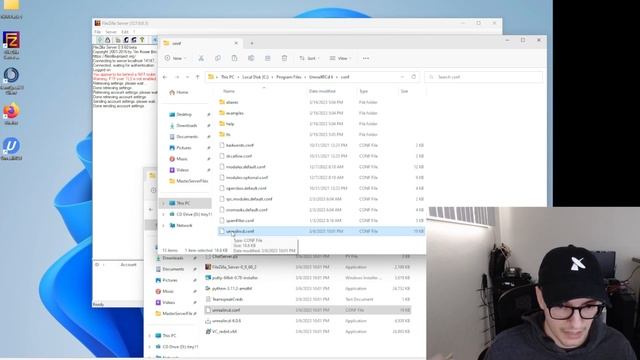Click the Delete trash icon in conf window

click(x=284, y=58)
